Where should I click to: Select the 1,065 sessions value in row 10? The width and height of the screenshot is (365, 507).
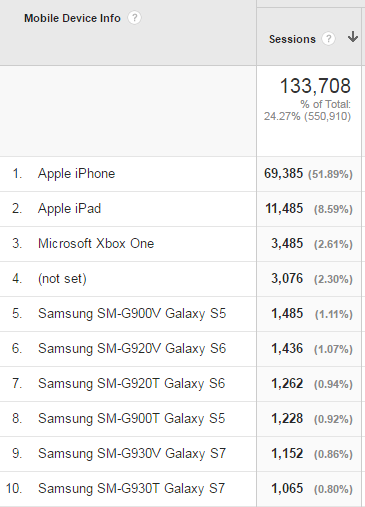click(287, 488)
